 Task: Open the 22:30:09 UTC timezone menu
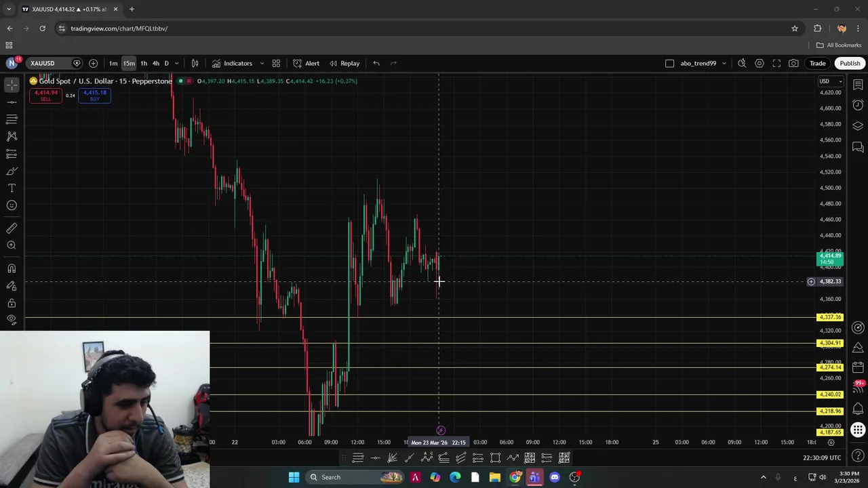click(x=822, y=458)
